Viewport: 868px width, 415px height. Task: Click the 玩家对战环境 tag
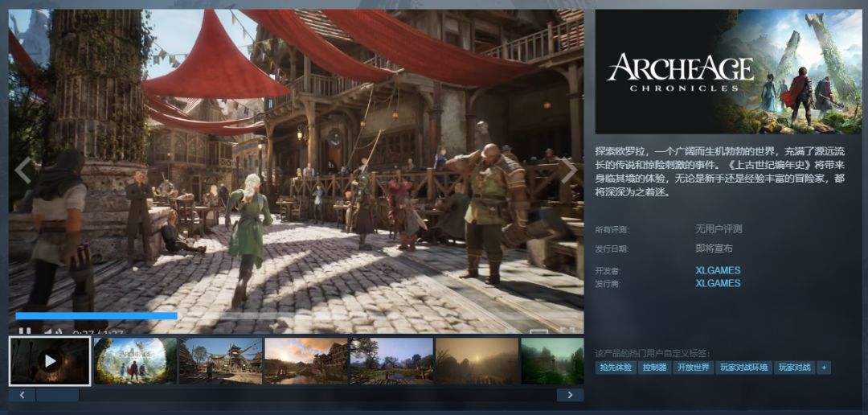tap(743, 368)
